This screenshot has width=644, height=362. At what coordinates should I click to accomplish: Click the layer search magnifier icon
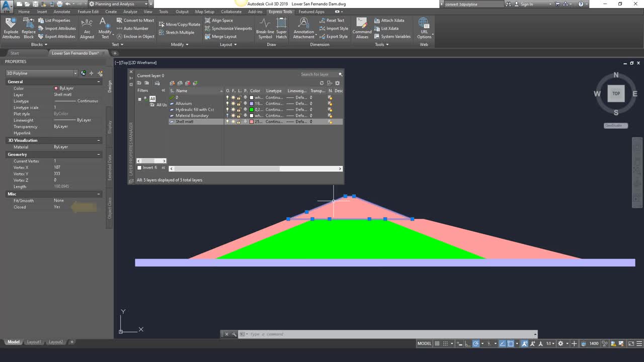coord(341,74)
